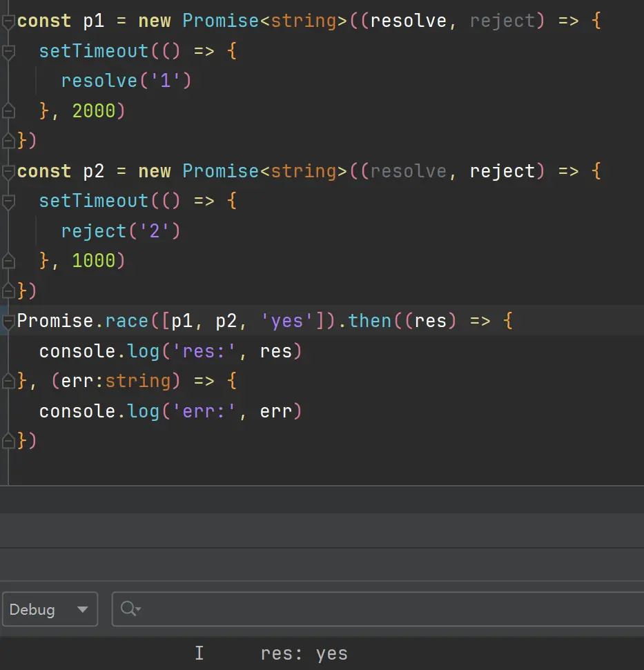Screen dimensions: 644x670
Task: Click fold end marker closing the p2 declaration
Action: click(x=8, y=291)
